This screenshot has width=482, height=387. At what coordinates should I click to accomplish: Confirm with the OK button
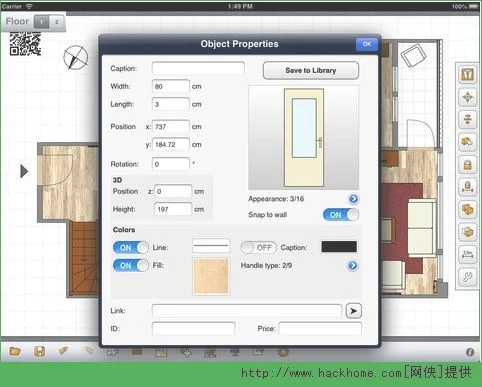click(x=367, y=44)
